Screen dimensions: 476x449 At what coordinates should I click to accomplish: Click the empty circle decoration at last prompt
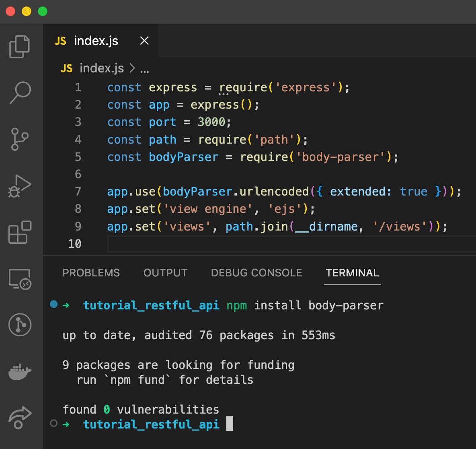[x=54, y=423]
